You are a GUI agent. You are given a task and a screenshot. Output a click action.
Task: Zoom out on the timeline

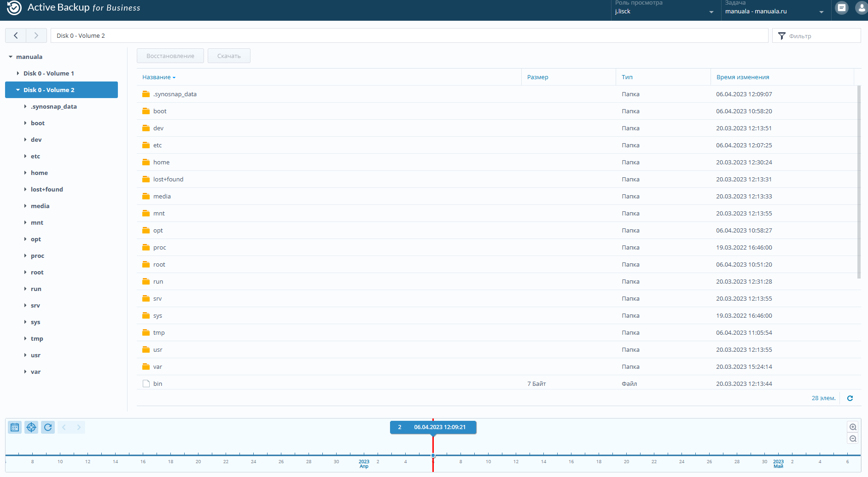pos(853,439)
